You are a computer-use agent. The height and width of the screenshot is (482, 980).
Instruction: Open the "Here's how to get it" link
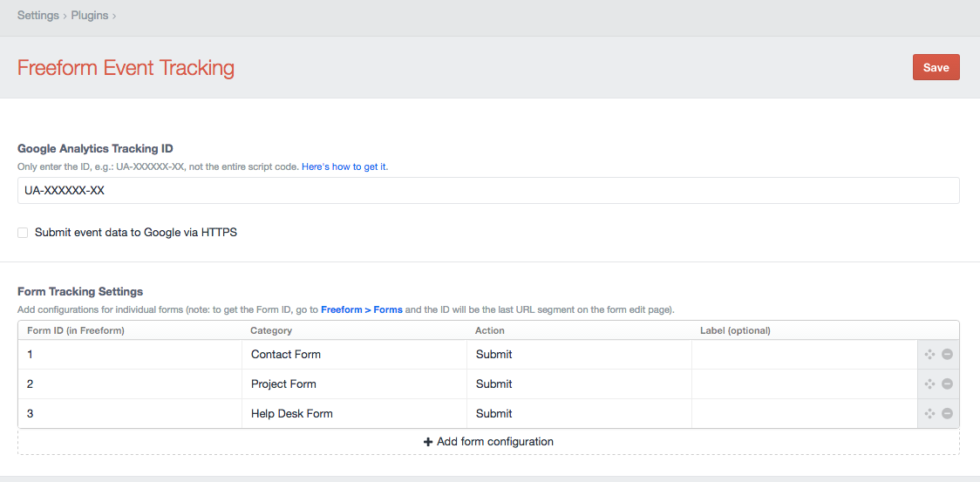click(344, 166)
